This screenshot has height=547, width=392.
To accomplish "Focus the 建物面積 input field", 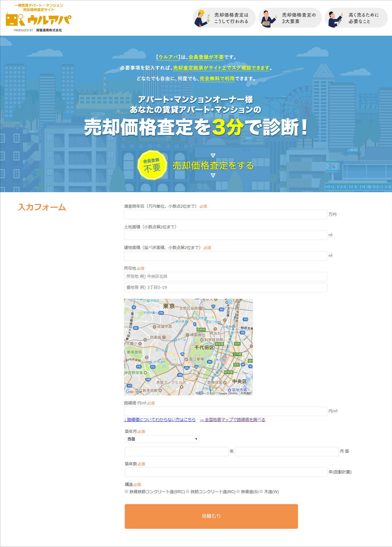I will click(x=226, y=256).
